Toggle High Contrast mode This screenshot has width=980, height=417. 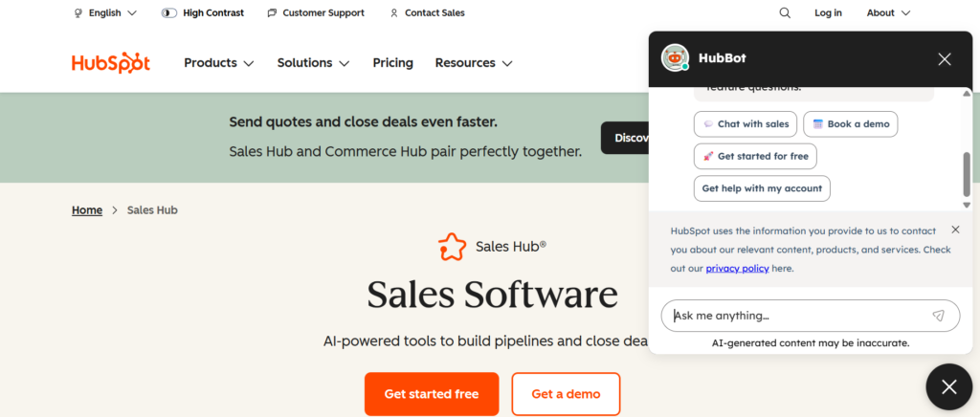(202, 13)
